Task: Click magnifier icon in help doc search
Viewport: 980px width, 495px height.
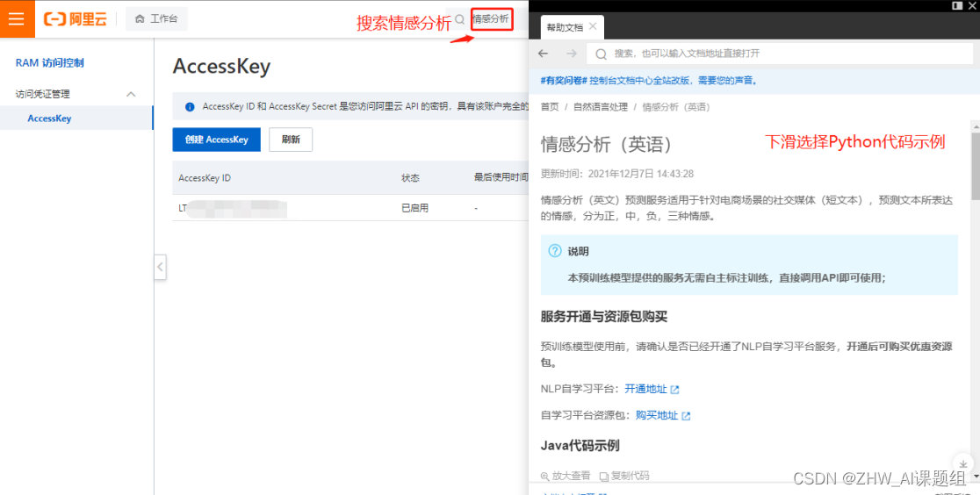Action: [x=602, y=54]
